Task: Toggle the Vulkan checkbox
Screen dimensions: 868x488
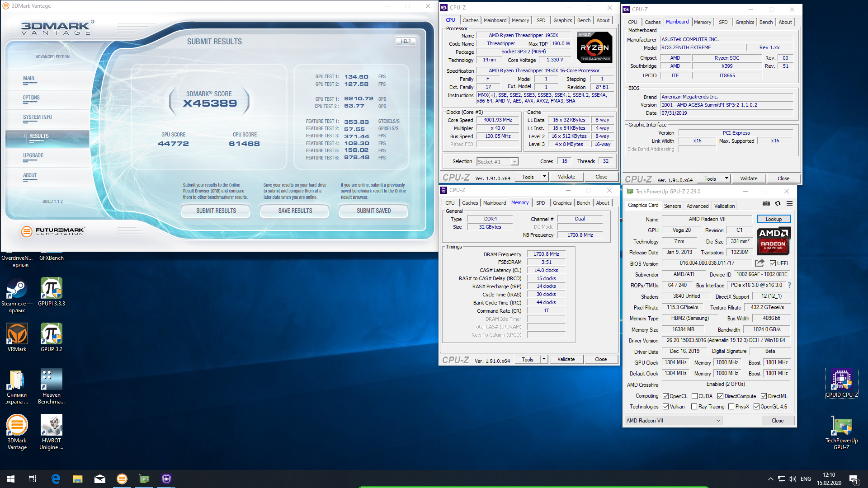Action: pos(665,407)
